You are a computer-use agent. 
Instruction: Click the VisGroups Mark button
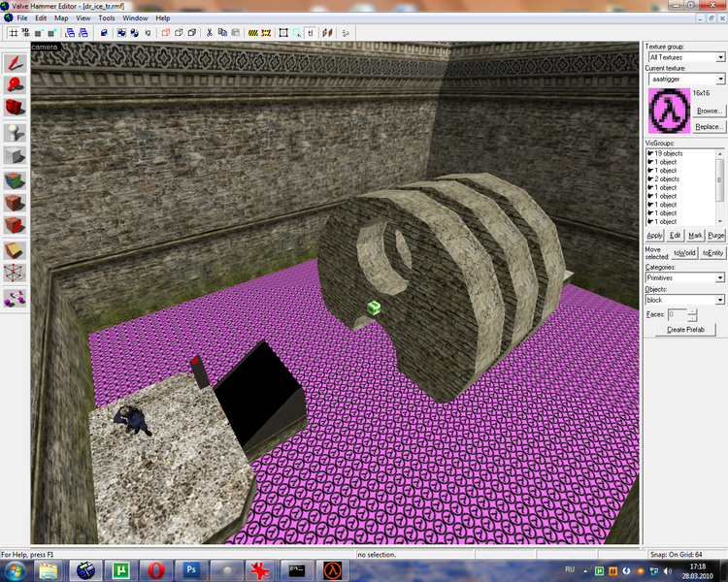[x=695, y=236]
